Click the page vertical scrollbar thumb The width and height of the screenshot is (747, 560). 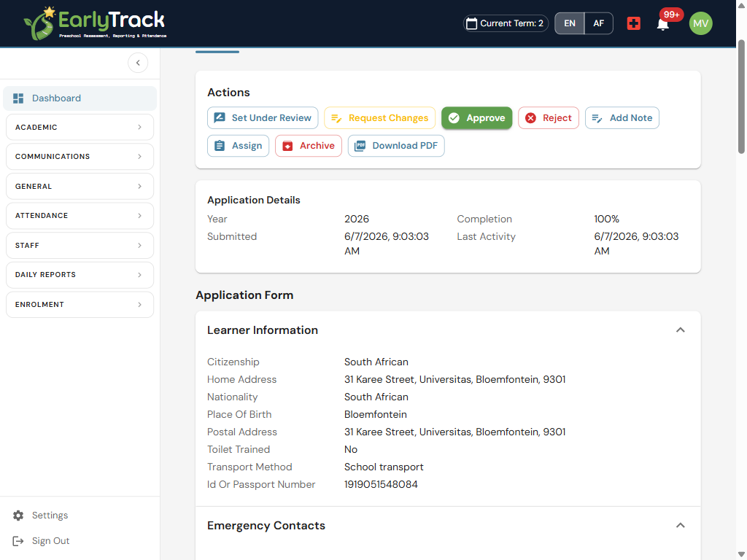741,97
